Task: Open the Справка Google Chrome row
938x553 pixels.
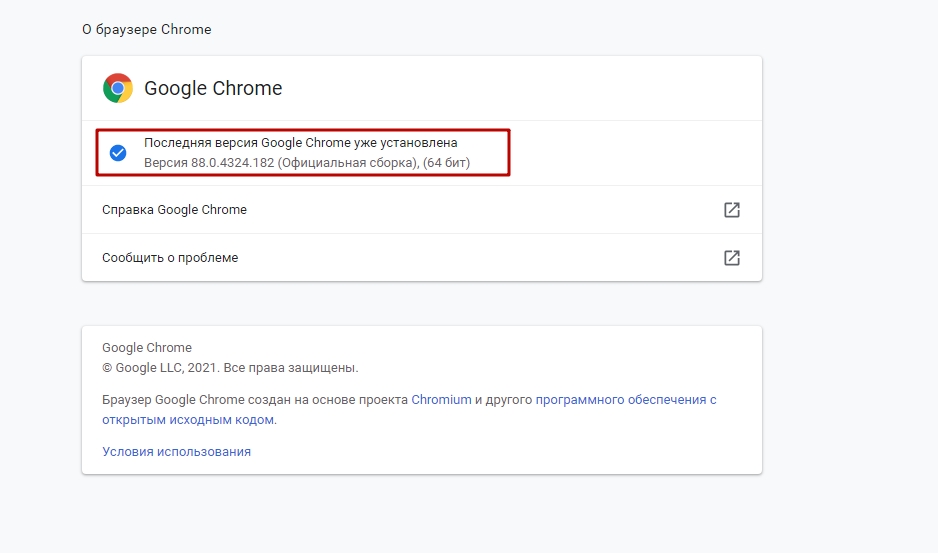Action: (175, 210)
